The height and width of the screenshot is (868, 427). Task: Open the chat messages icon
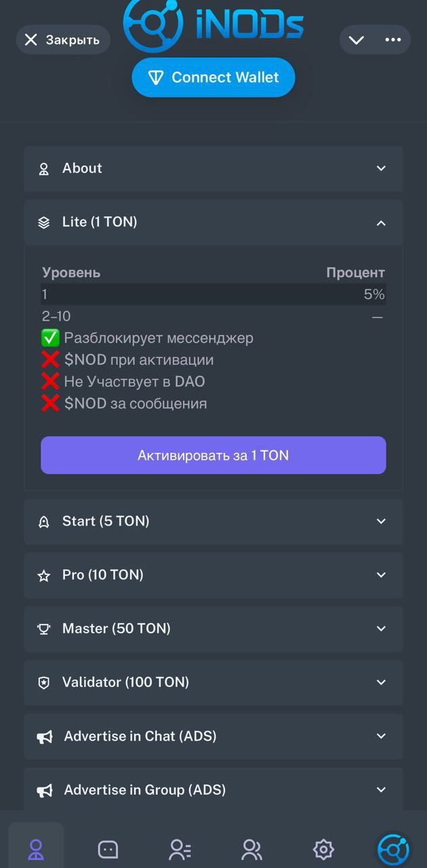tap(108, 848)
